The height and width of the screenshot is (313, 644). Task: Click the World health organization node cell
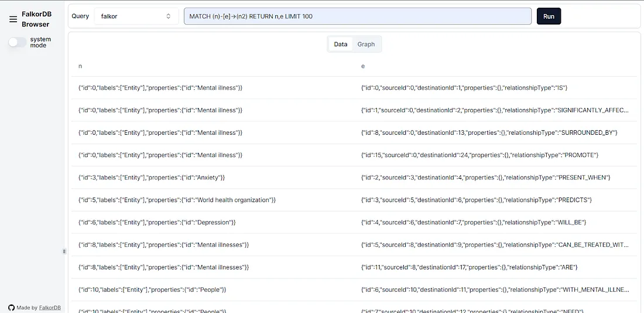177,200
